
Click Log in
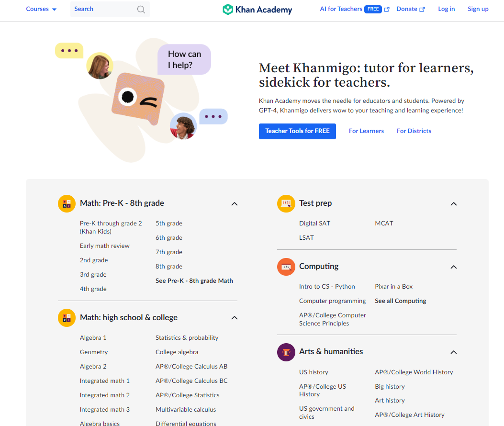pos(446,9)
